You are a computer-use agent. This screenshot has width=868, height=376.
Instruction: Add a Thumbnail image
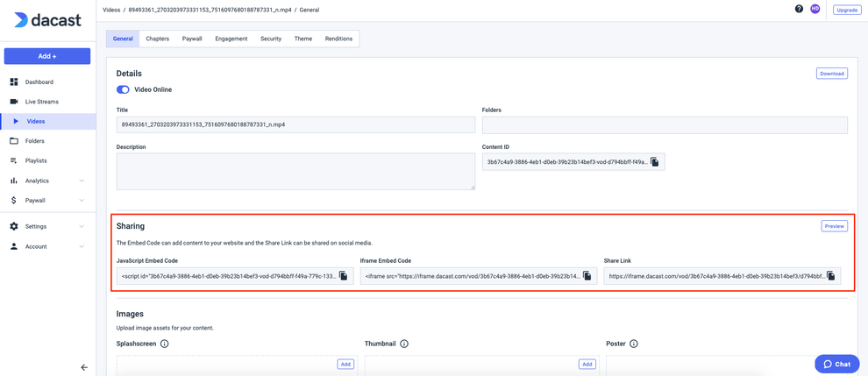(x=587, y=364)
